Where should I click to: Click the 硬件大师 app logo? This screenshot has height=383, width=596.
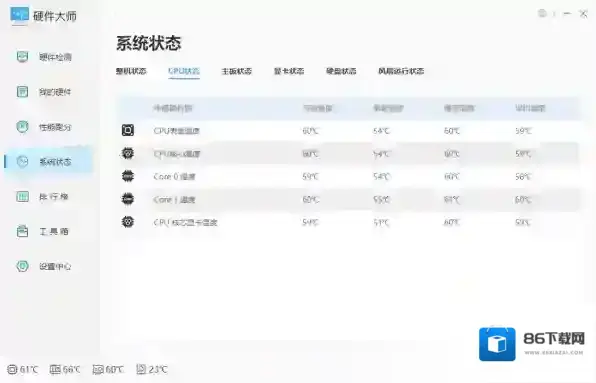pyautogui.click(x=19, y=16)
